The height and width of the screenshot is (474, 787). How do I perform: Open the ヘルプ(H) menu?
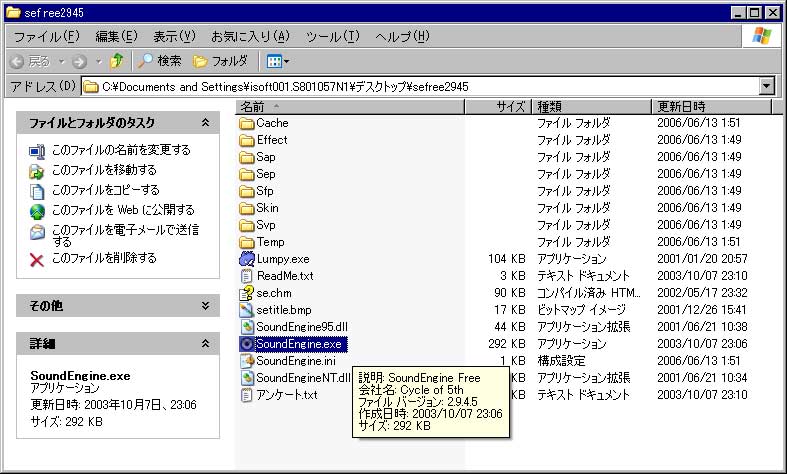[x=403, y=37]
